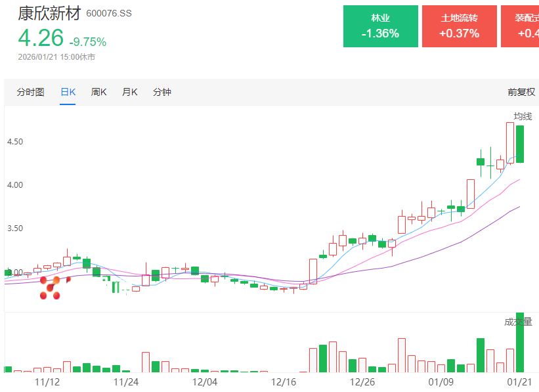Viewport: 539px width, 392px height.
Task: Click the tall red candlestick near 12/16
Action: (x=313, y=271)
